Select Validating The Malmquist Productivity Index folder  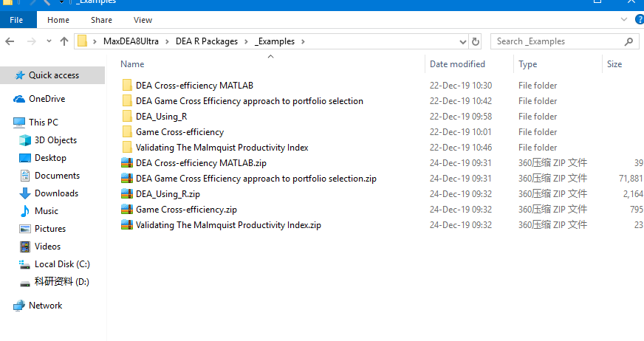click(222, 148)
